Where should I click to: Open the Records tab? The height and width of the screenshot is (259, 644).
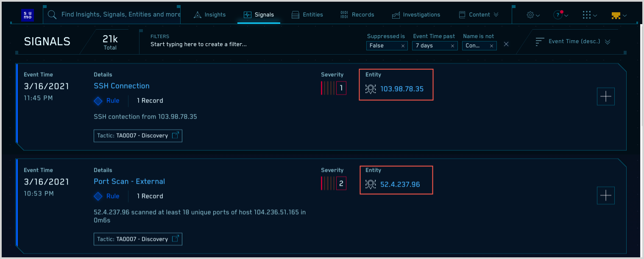pyautogui.click(x=357, y=15)
